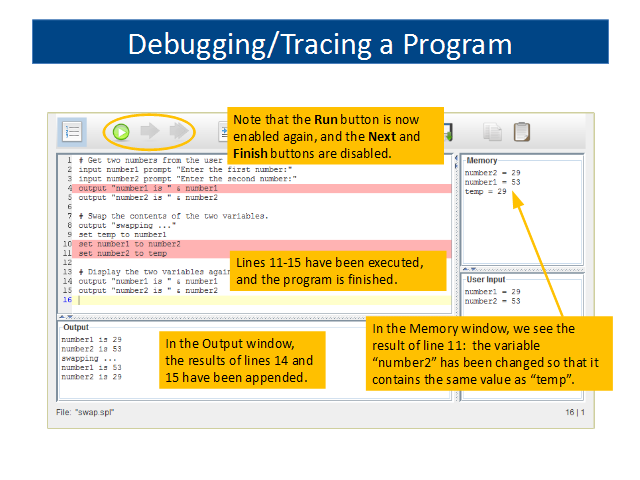
Task: Collapse Output pane using splitter down arrow
Action: tap(70, 317)
